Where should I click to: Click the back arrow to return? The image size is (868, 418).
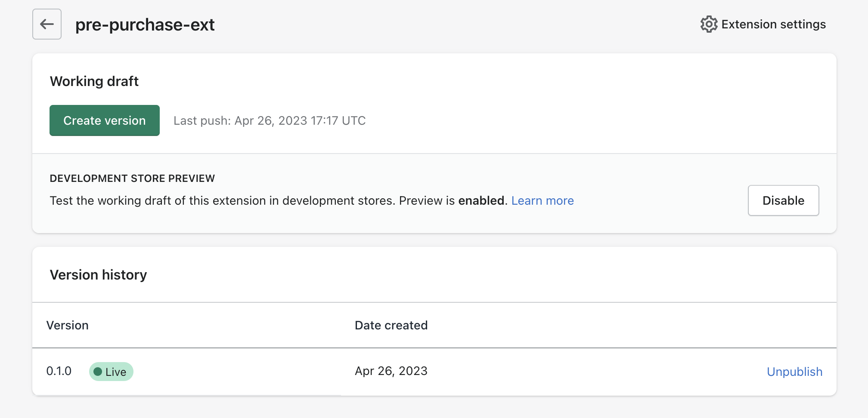click(46, 24)
